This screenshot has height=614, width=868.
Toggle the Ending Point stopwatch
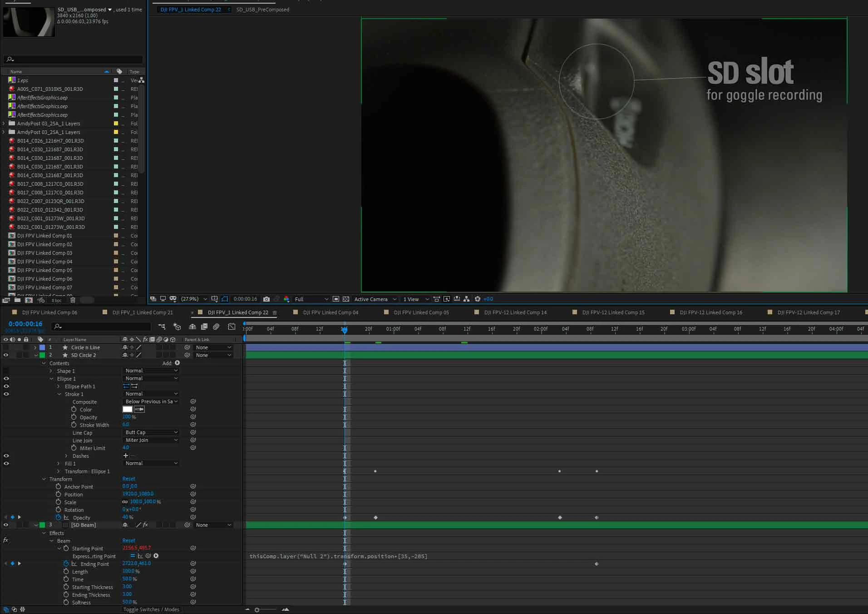pyautogui.click(x=66, y=564)
